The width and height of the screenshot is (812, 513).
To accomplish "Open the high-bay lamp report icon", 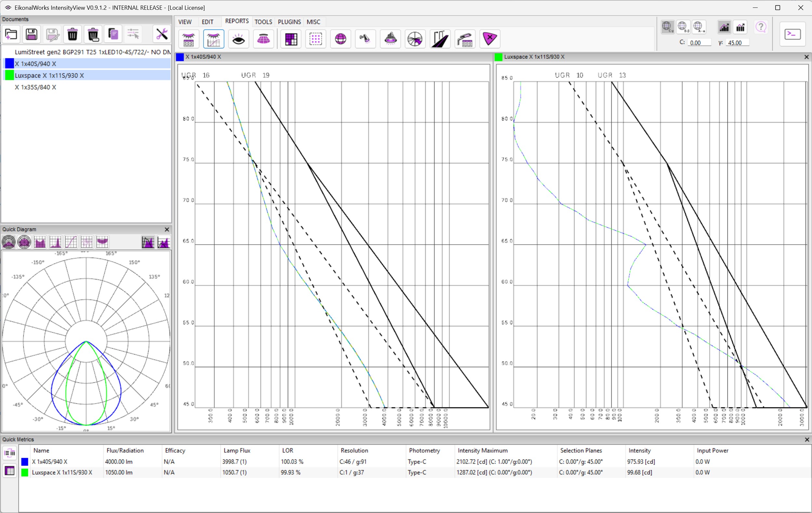I will 391,39.
